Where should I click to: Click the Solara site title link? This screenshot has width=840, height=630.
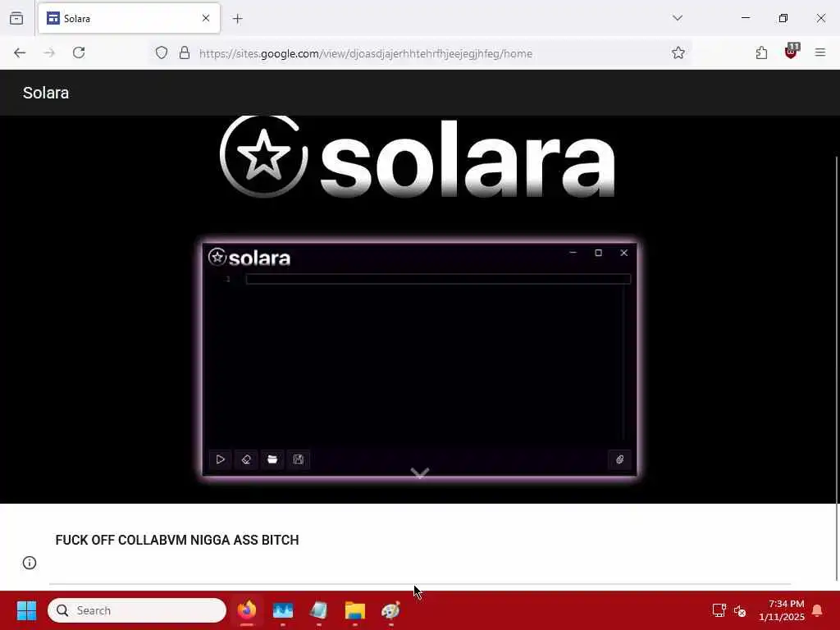pyautogui.click(x=46, y=93)
